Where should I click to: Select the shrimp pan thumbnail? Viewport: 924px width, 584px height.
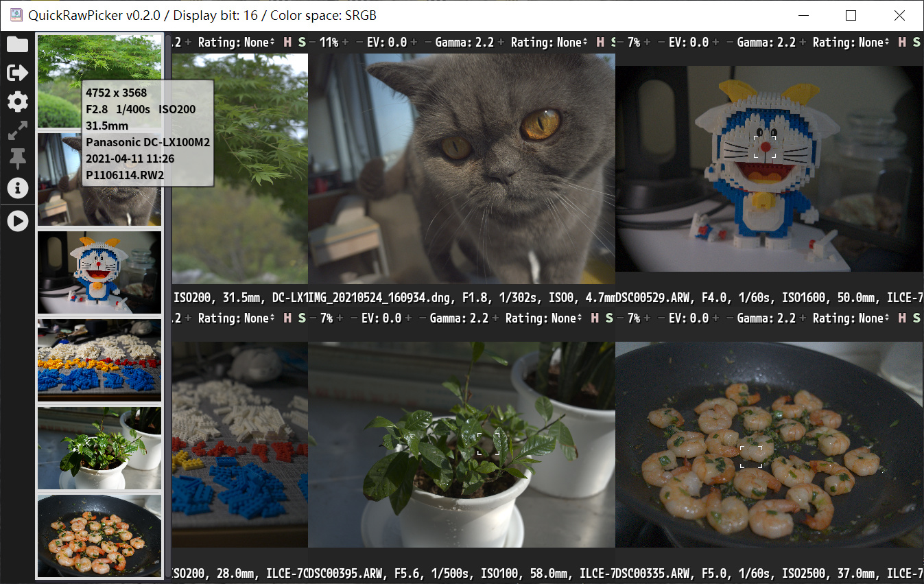point(99,536)
